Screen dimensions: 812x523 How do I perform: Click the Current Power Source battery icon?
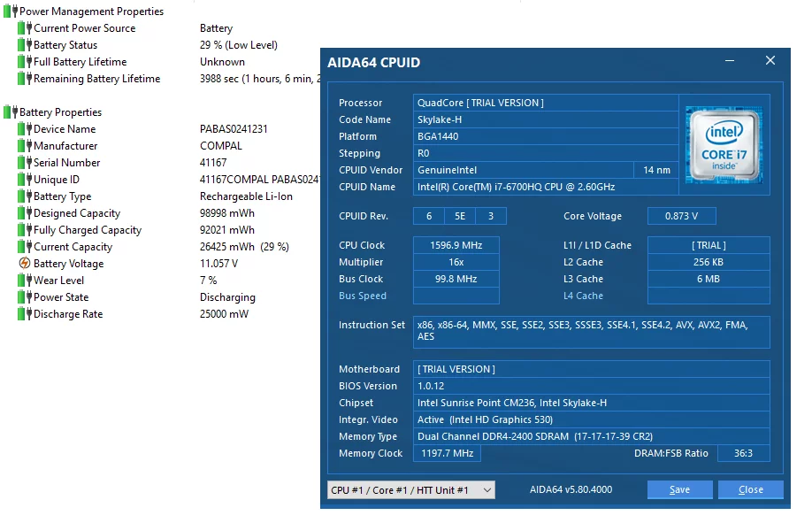tap(24, 28)
